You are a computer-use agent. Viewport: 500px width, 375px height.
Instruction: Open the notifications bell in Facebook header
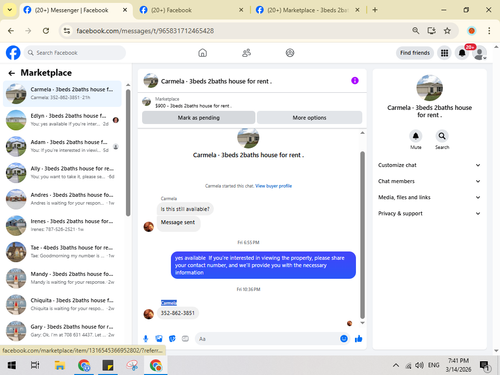pyautogui.click(x=462, y=53)
